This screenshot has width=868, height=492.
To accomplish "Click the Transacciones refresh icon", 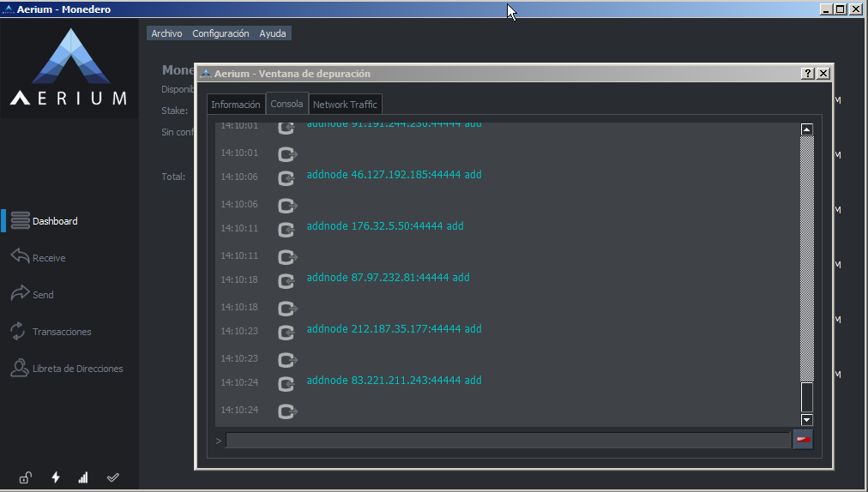I will pos(18,331).
